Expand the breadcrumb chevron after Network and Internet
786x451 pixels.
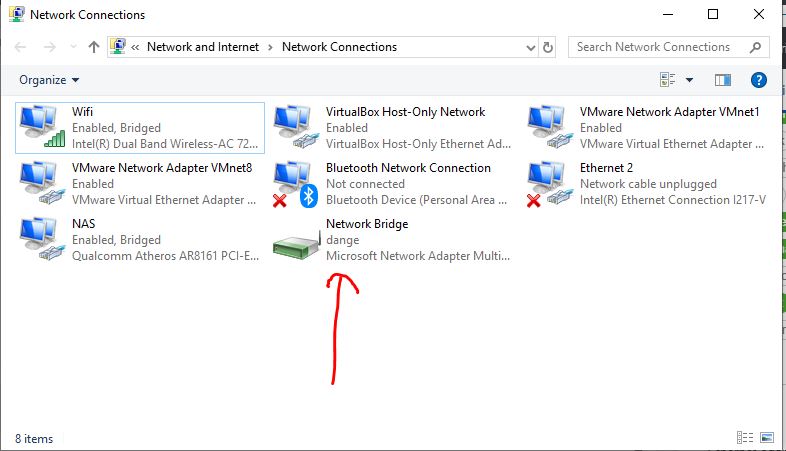[x=270, y=47]
